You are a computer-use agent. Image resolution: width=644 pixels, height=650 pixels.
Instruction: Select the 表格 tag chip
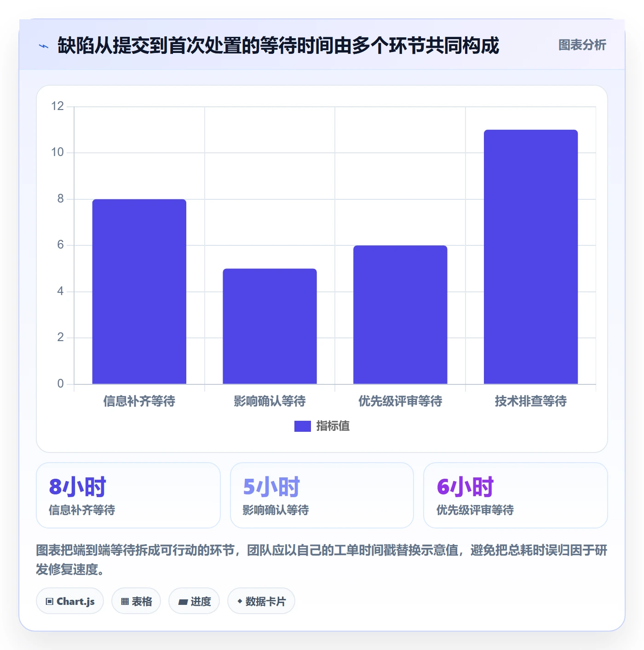tap(136, 601)
